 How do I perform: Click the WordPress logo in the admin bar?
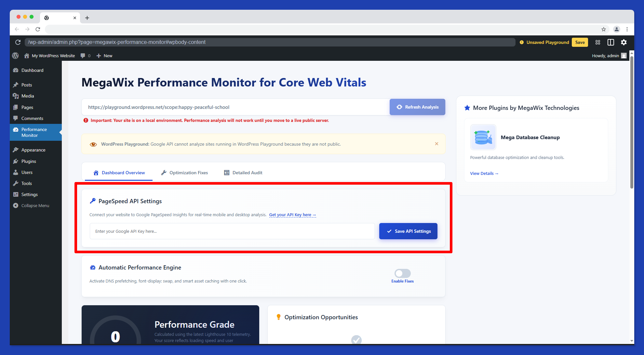[15, 56]
